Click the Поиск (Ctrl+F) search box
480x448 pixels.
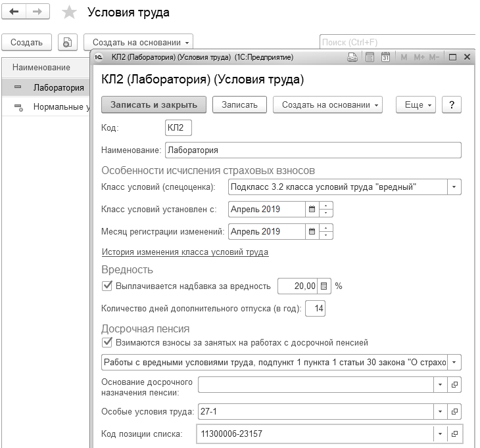coord(398,42)
